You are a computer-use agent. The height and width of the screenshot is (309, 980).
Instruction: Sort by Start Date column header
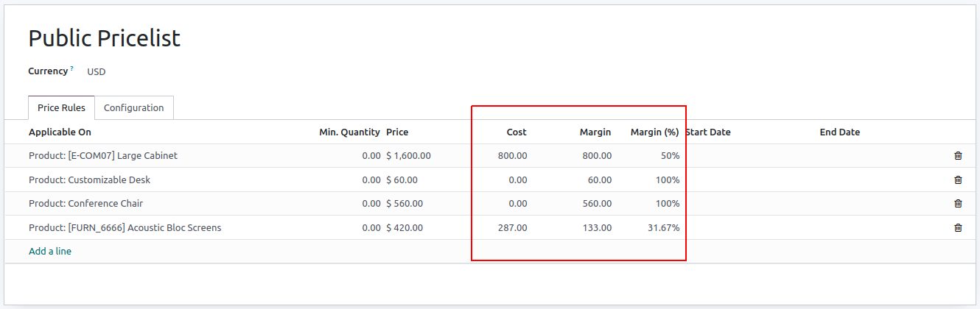click(708, 132)
